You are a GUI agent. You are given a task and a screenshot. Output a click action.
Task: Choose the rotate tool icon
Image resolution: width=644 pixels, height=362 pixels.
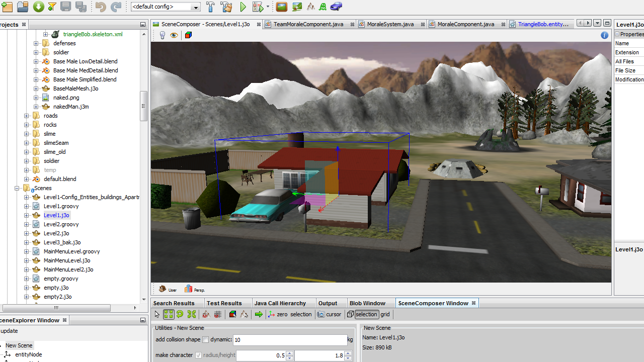tap(180, 314)
